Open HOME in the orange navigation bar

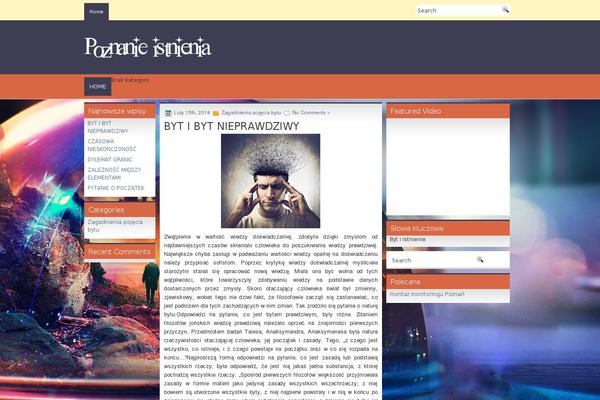pyautogui.click(x=98, y=87)
